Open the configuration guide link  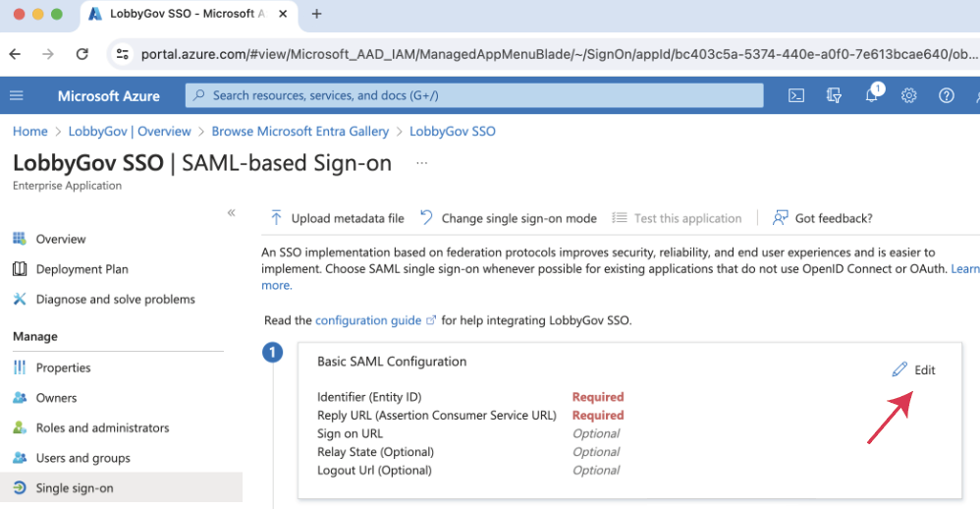click(x=368, y=320)
